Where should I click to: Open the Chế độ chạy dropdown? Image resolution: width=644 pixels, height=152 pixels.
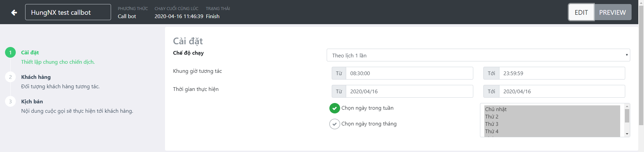pos(478,55)
